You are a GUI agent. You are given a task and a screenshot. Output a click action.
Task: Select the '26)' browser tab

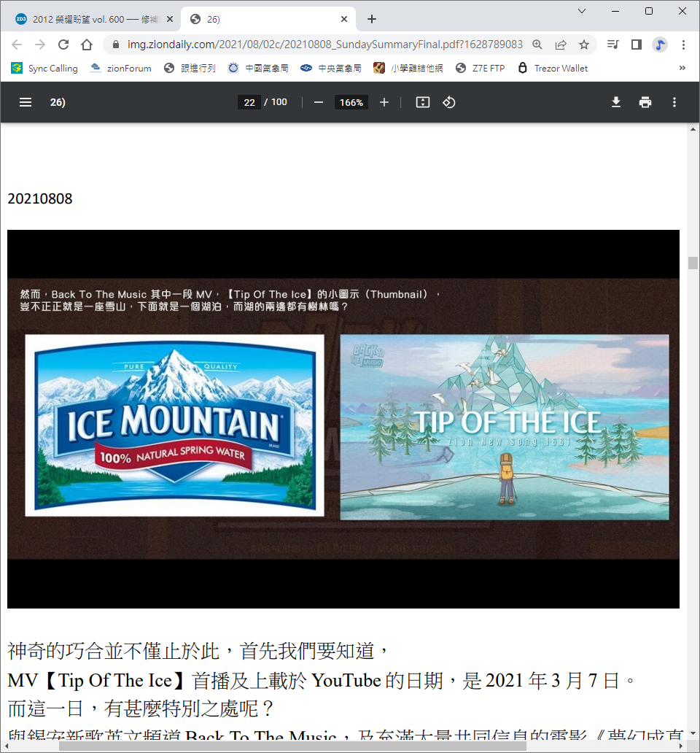pos(268,19)
